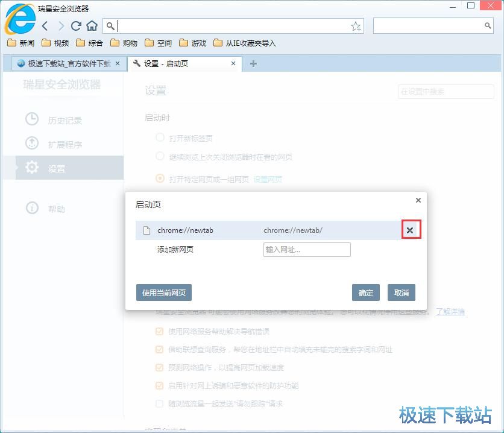This screenshot has width=504, height=433.
Task: Go to the Home page icon
Action: click(x=92, y=26)
